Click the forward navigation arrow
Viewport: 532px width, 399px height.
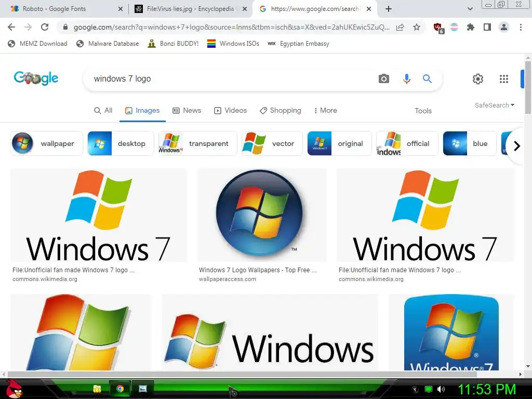28,27
